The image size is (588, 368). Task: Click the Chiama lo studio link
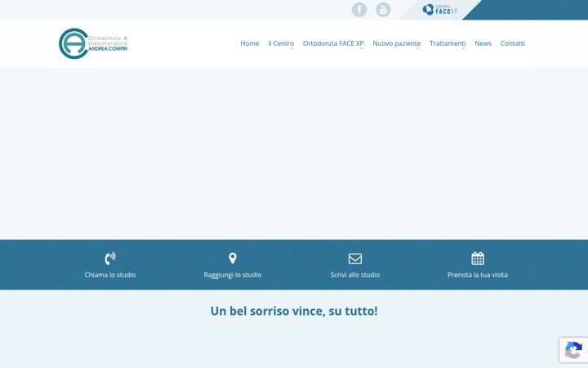(110, 275)
